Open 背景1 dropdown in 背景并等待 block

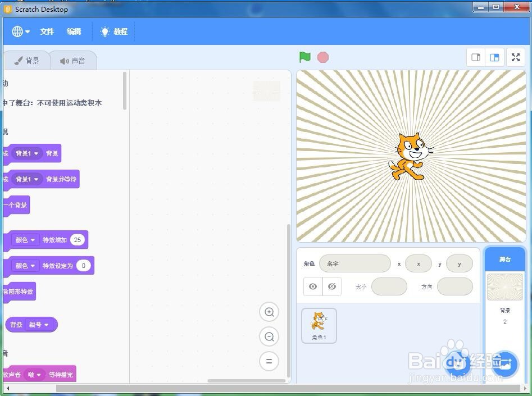tap(27, 179)
